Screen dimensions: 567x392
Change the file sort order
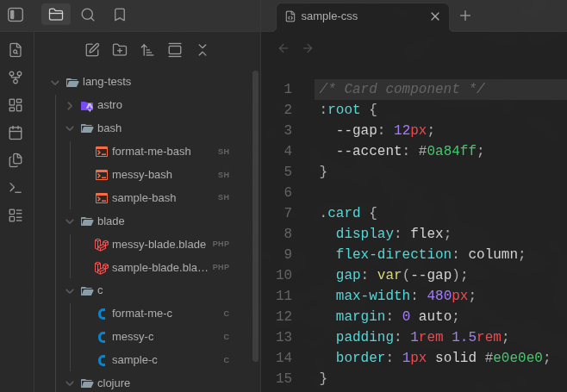click(x=147, y=50)
